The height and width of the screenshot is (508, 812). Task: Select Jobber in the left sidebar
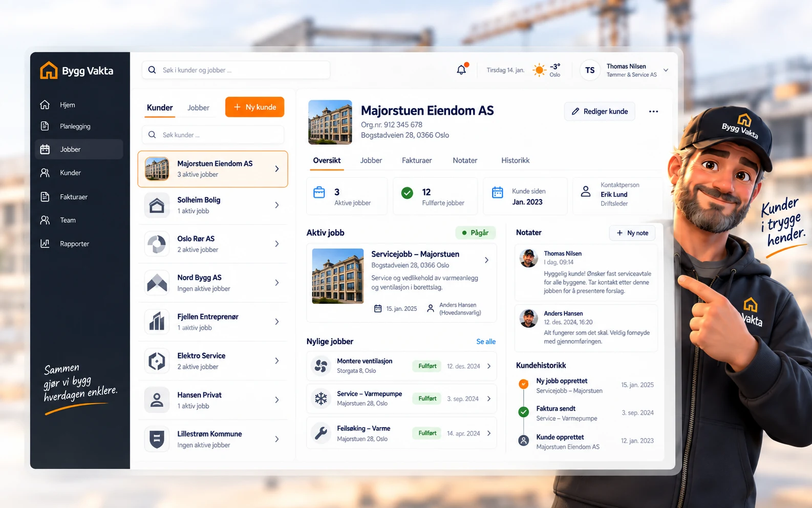[79, 150]
